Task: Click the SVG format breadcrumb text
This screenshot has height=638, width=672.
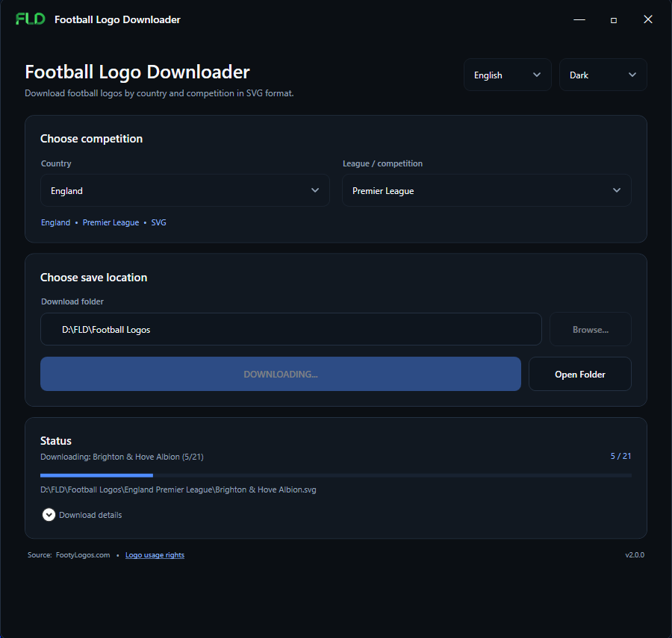Action: point(158,222)
